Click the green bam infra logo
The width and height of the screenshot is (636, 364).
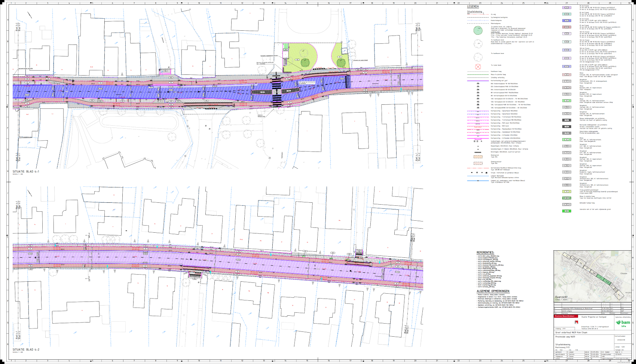(x=623, y=323)
